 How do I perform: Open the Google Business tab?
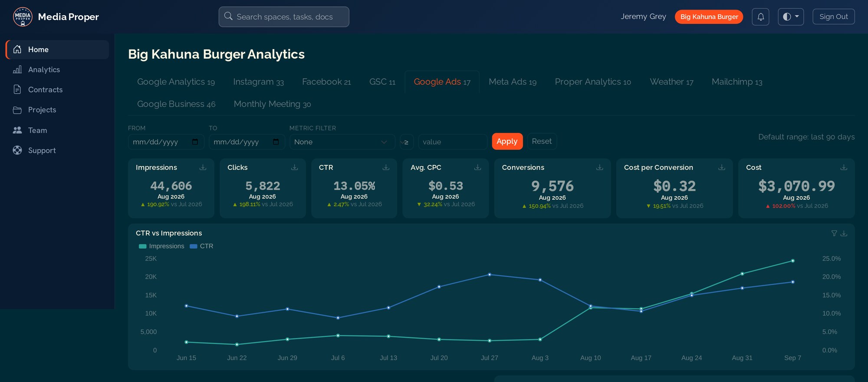click(176, 104)
